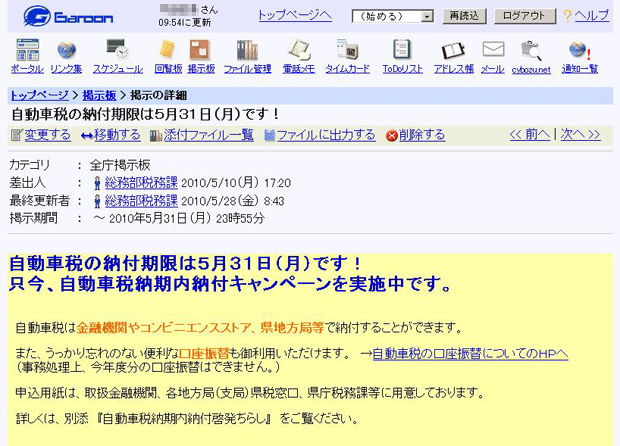Open the (始める) dropdown
620x446 pixels.
click(x=393, y=16)
